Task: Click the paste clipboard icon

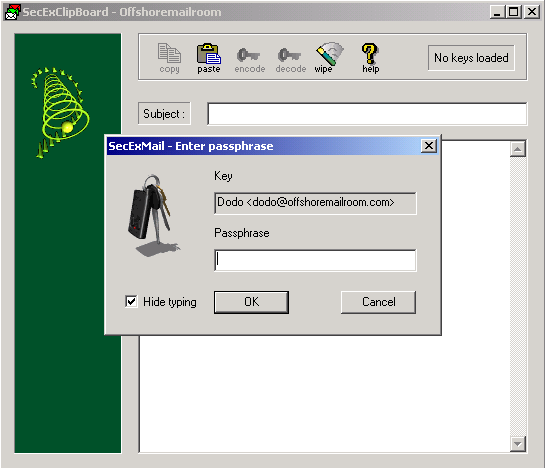Action: point(209,58)
